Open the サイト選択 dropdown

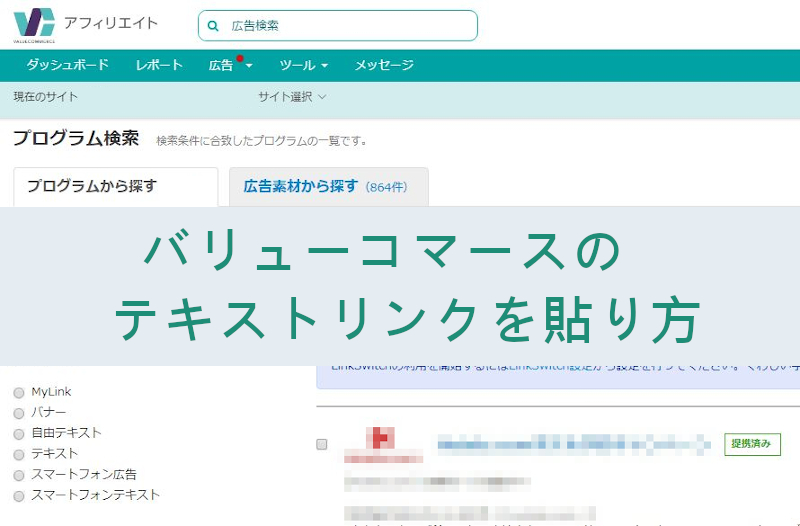(292, 96)
